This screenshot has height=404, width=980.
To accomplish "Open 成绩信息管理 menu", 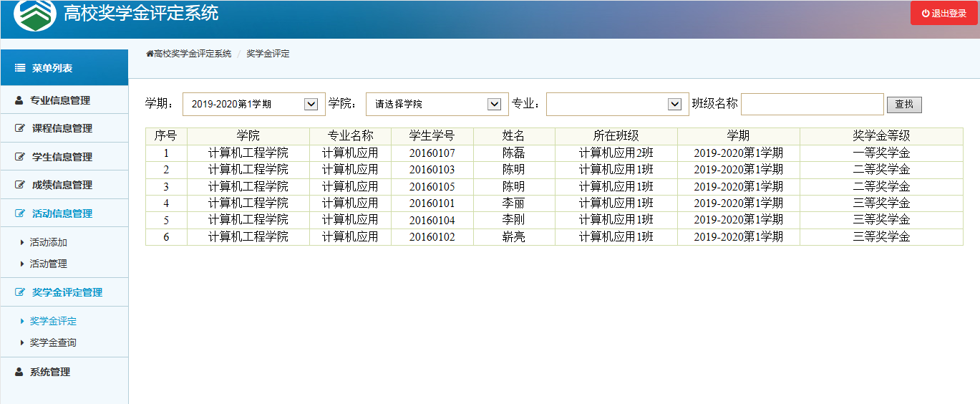I will tap(64, 185).
